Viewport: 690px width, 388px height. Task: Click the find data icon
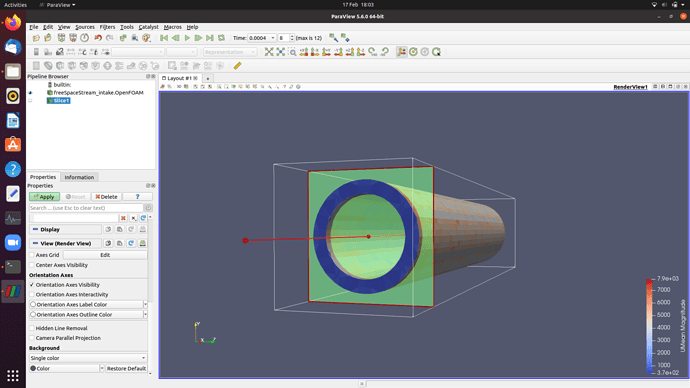click(135, 38)
